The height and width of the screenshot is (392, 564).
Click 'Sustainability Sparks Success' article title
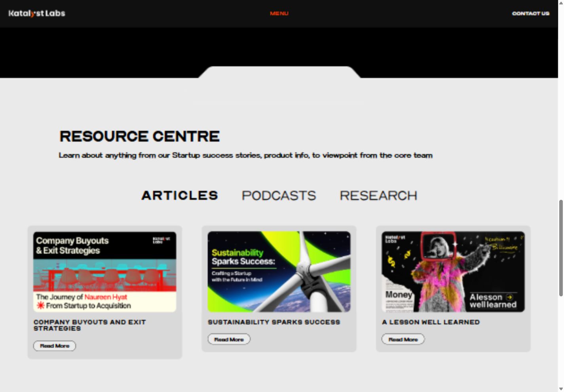(x=274, y=322)
